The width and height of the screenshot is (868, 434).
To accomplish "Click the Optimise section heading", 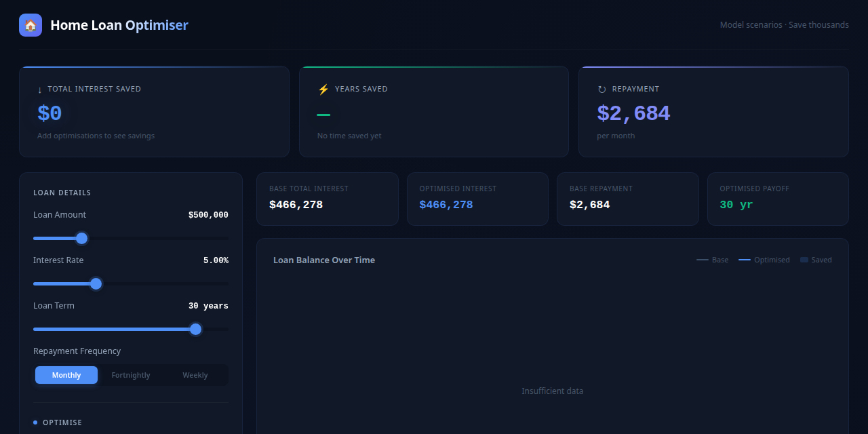I will point(62,422).
